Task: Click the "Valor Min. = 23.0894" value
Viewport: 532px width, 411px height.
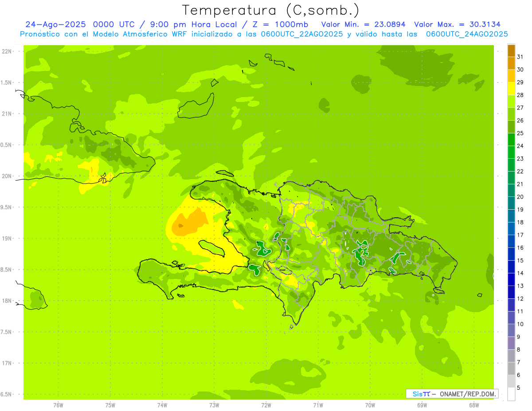Action: tap(364, 24)
